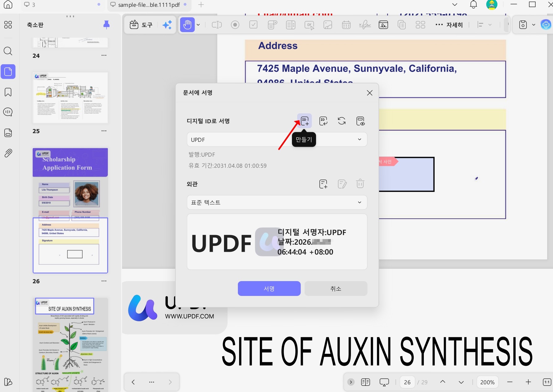The width and height of the screenshot is (553, 392).
Task: Switch to the sample-file...ble.1111pdf tab
Action: (149, 5)
